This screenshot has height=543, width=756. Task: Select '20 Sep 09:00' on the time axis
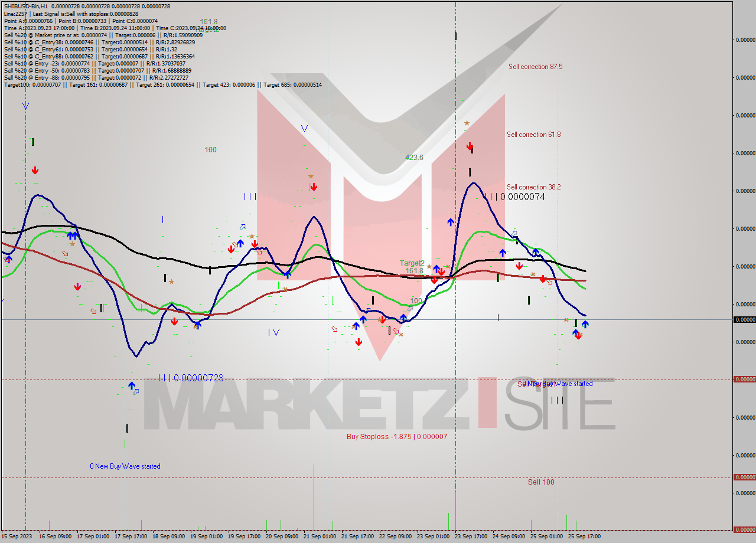click(282, 537)
